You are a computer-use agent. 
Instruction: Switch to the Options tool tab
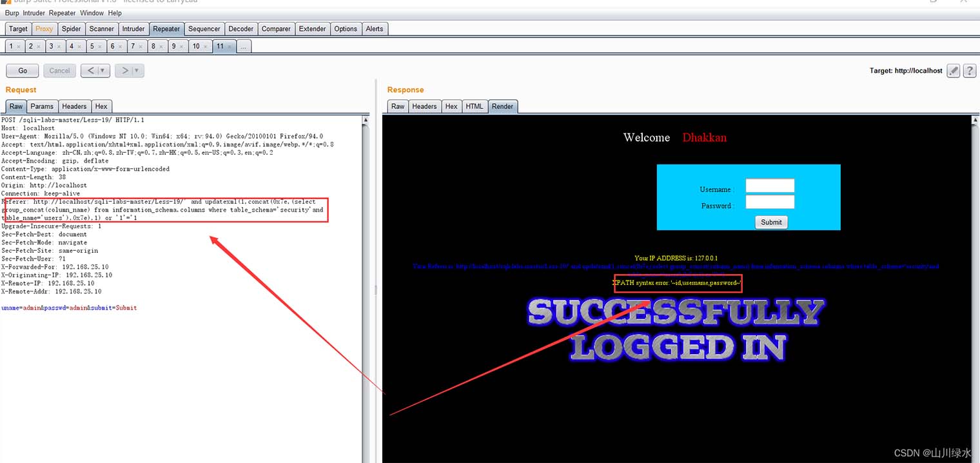click(x=346, y=28)
